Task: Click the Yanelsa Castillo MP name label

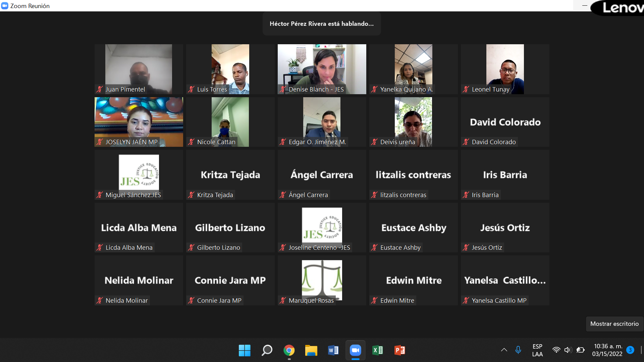Action: pyautogui.click(x=499, y=300)
